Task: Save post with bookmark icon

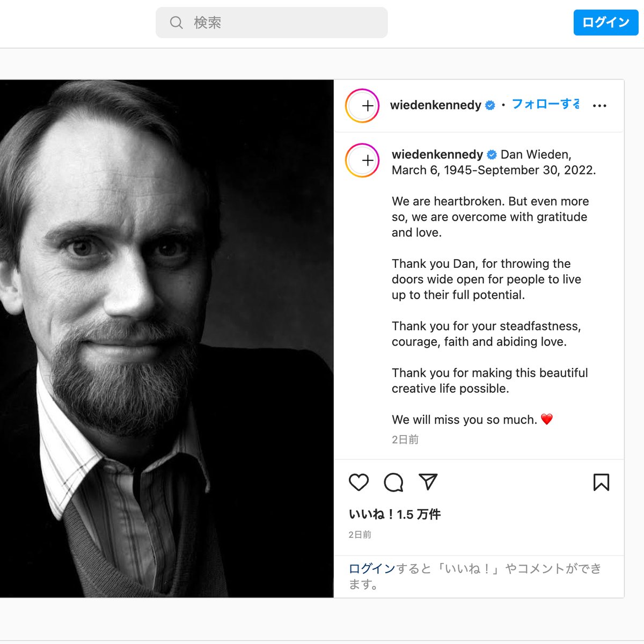Action: (x=601, y=482)
